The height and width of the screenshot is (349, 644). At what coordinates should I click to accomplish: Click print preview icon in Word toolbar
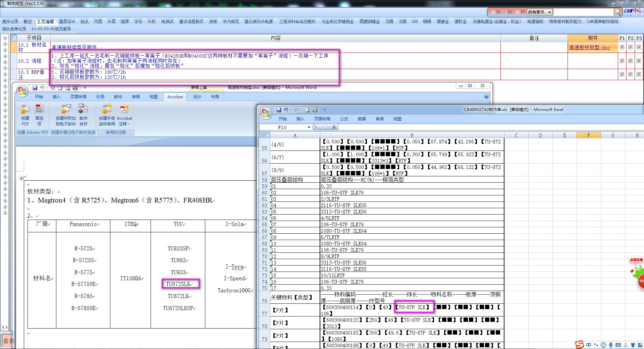click(x=68, y=88)
